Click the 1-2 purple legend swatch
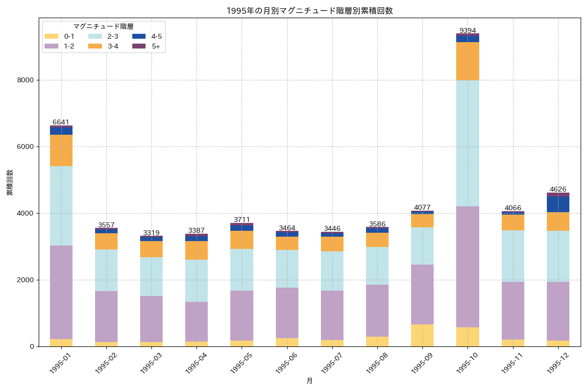This screenshot has width=588, height=392. tap(51, 46)
